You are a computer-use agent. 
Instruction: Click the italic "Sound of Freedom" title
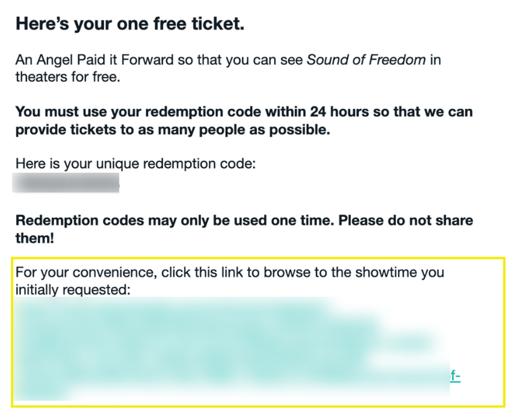pos(366,60)
